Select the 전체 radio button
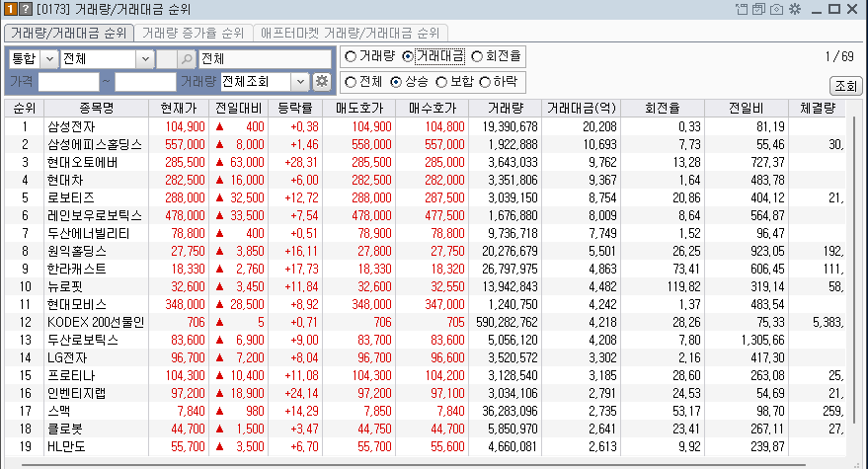The height and width of the screenshot is (469, 868). [350, 83]
